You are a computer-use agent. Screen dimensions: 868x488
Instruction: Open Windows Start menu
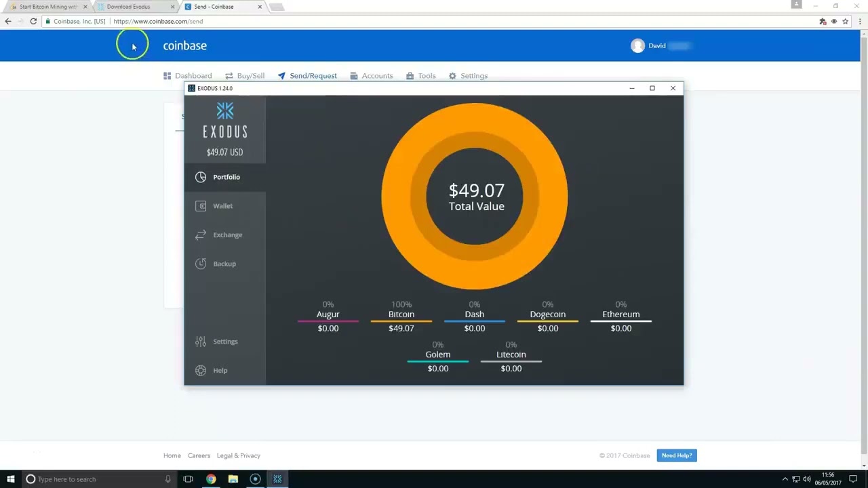pos(10,479)
